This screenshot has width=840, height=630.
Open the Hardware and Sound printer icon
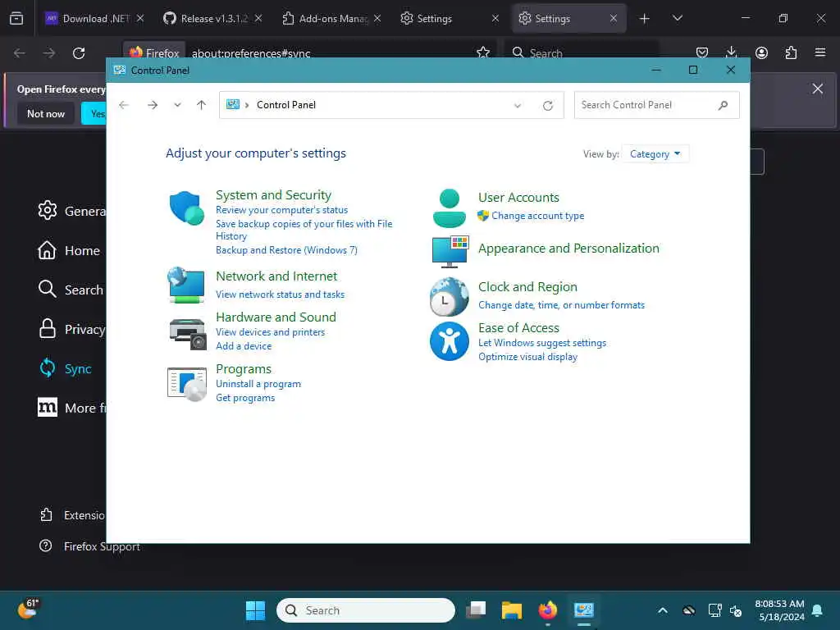pos(188,334)
